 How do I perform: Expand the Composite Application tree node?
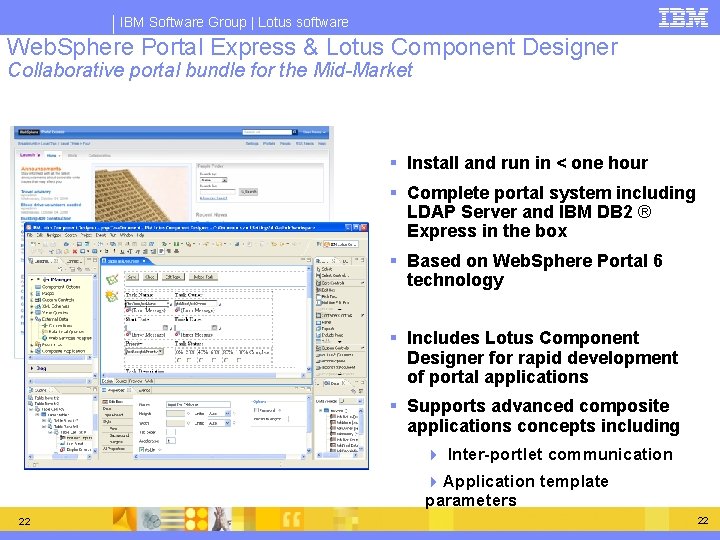pyautogui.click(x=32, y=351)
